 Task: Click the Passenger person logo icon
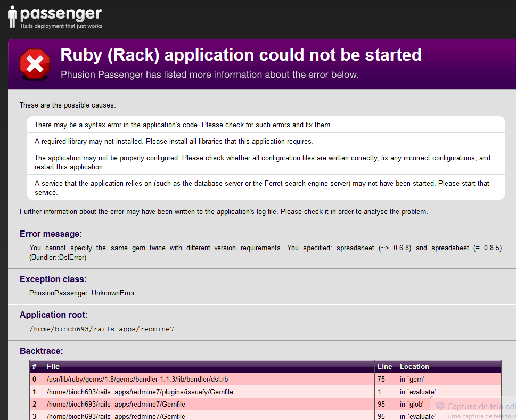tap(12, 17)
